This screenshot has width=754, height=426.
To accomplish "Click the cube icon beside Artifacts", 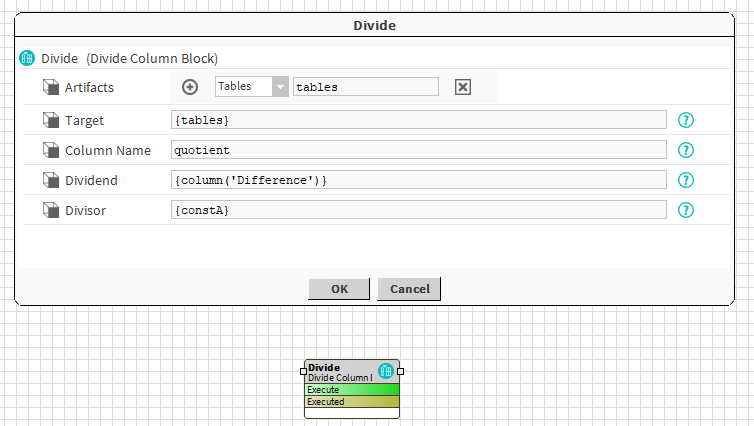I will click(x=51, y=88).
